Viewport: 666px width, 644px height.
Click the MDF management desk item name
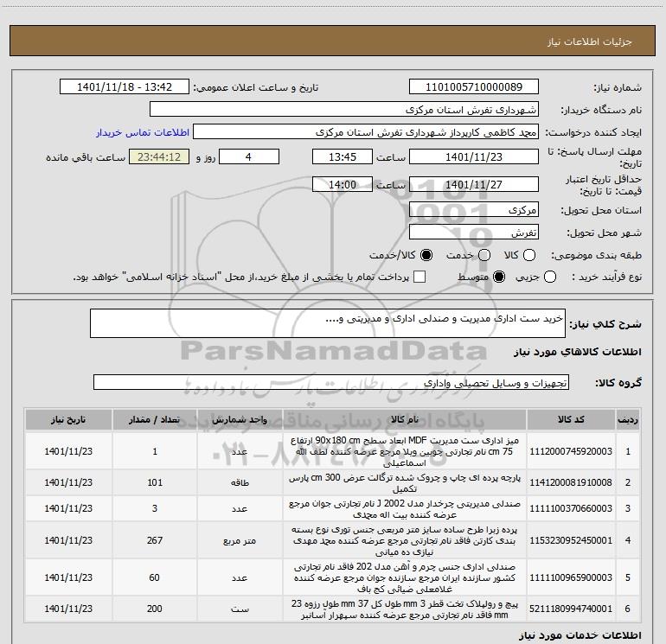pos(405,451)
